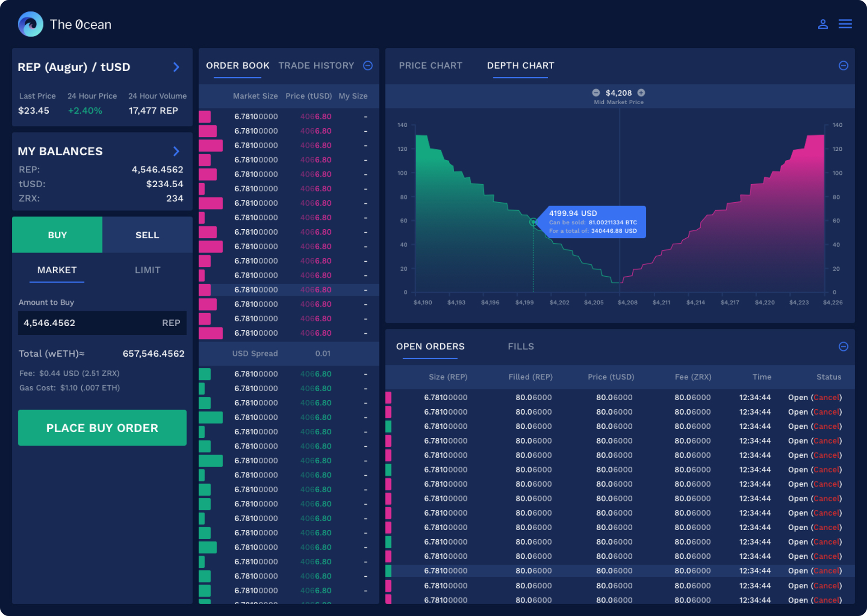867x616 pixels.
Task: Open the Price Chart tab
Action: tap(430, 66)
